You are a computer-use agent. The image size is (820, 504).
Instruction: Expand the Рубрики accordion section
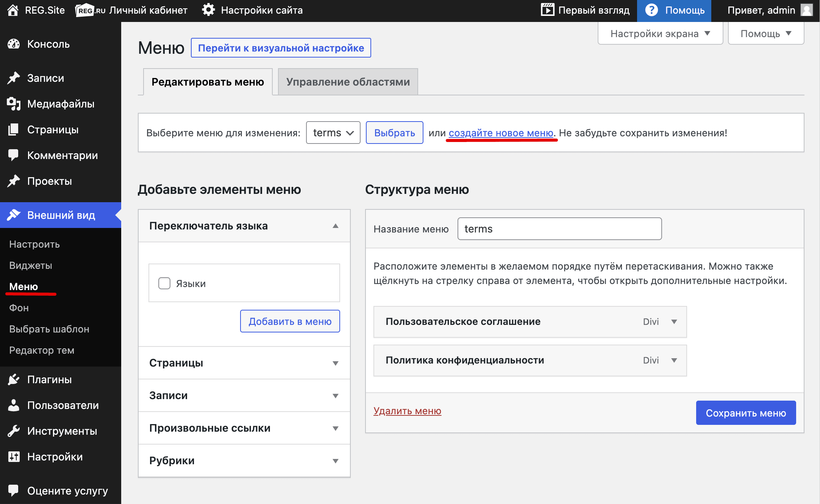(244, 460)
